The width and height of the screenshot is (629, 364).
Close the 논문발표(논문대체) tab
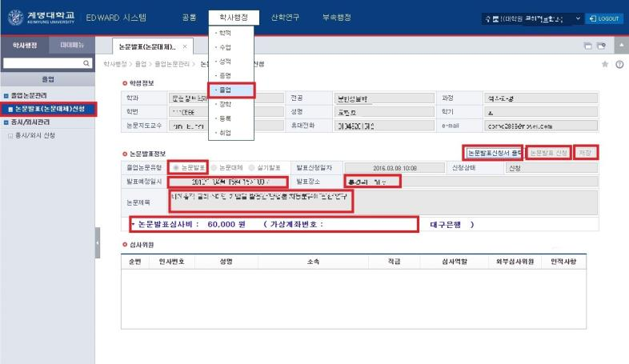click(x=186, y=46)
